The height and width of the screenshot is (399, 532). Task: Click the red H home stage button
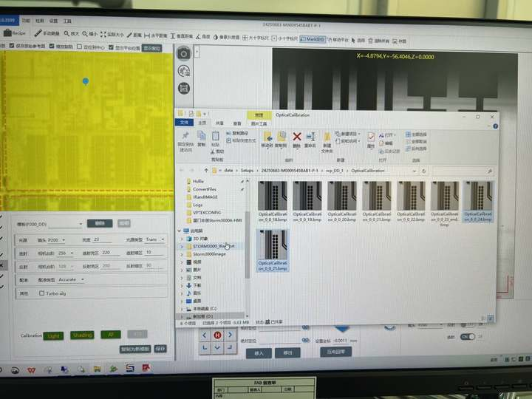217,335
